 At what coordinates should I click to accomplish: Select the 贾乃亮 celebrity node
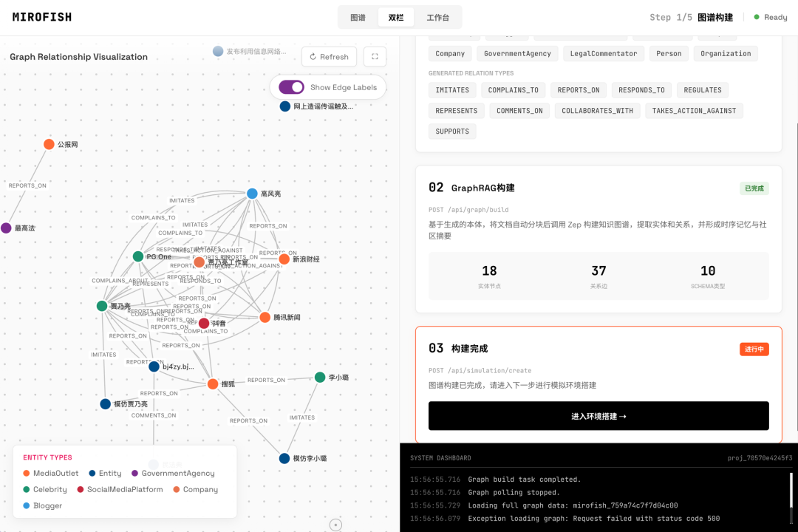[102, 306]
